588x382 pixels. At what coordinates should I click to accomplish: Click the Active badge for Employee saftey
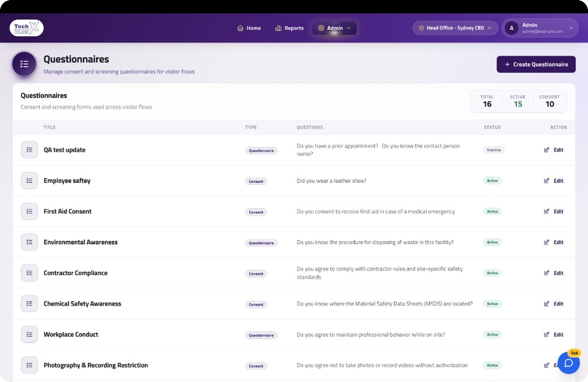click(x=492, y=180)
